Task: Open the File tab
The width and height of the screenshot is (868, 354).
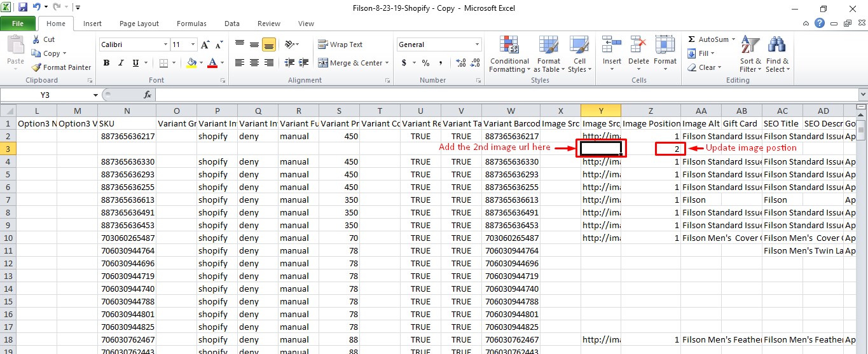Action: click(18, 24)
